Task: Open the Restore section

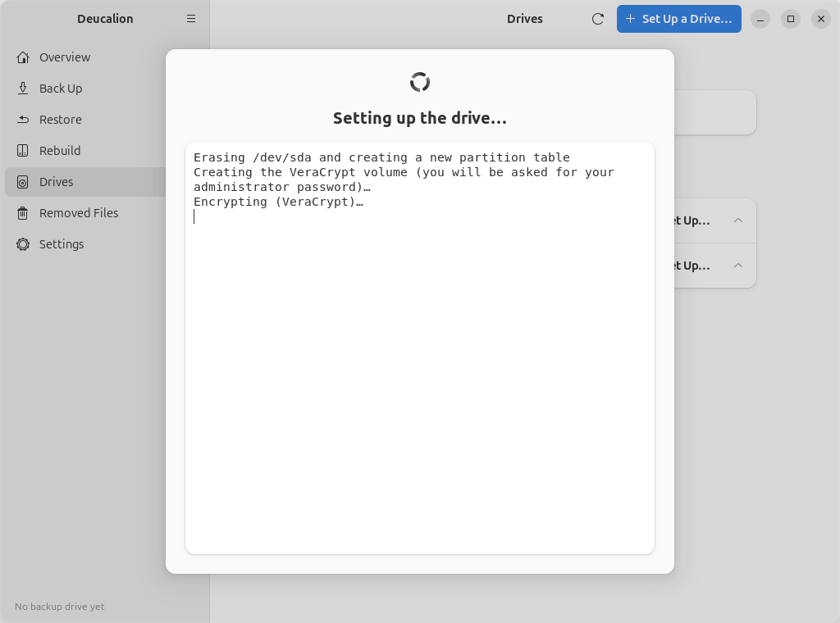Action: tap(104, 120)
